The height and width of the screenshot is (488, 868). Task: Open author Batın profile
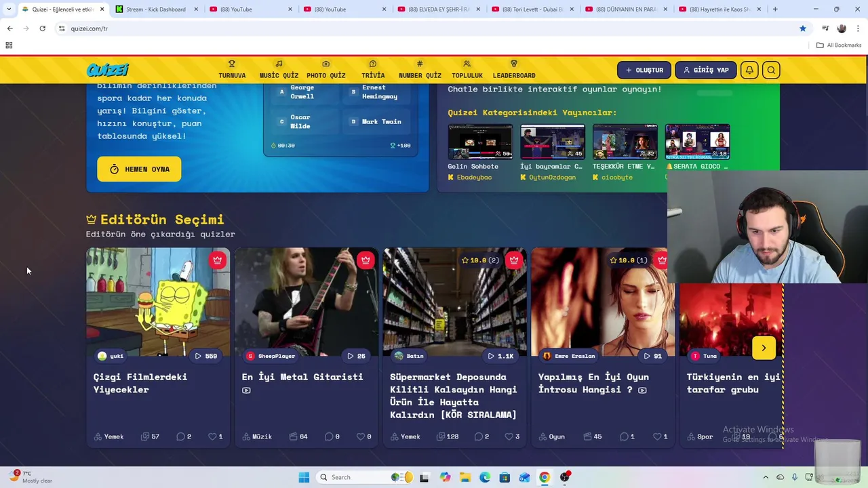tap(410, 356)
